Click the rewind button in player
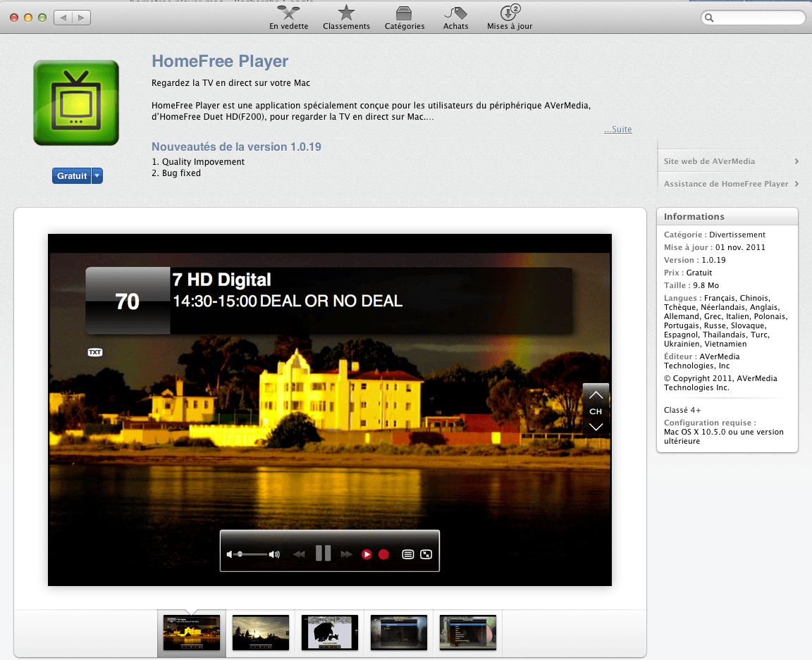The width and height of the screenshot is (812, 660). [x=299, y=554]
